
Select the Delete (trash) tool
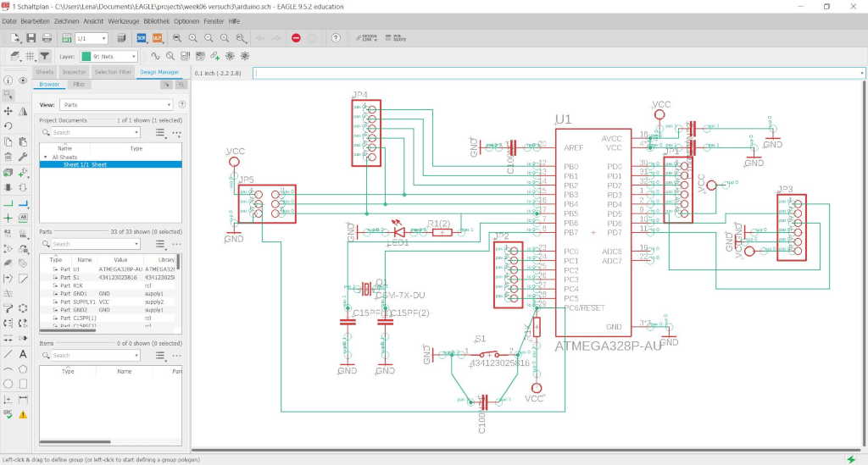8,157
